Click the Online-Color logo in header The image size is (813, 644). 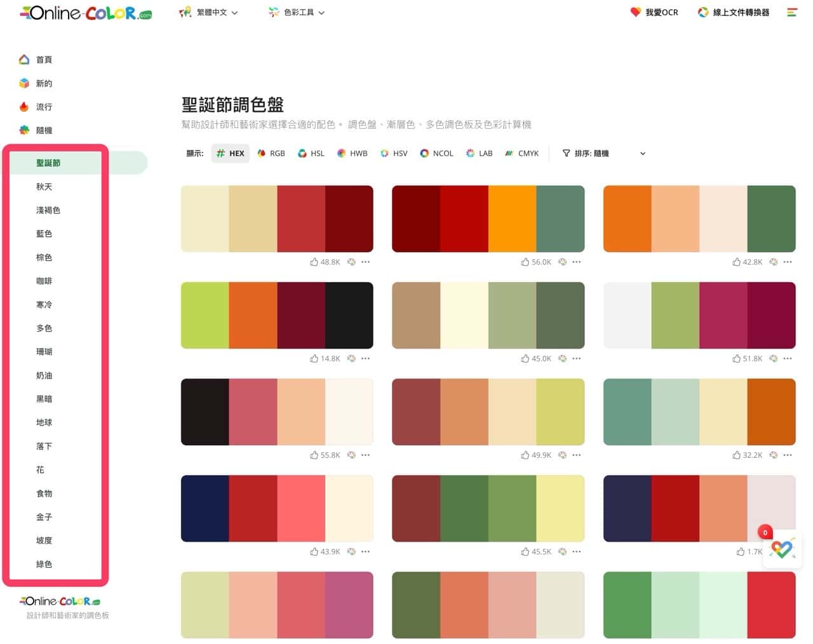tap(86, 13)
